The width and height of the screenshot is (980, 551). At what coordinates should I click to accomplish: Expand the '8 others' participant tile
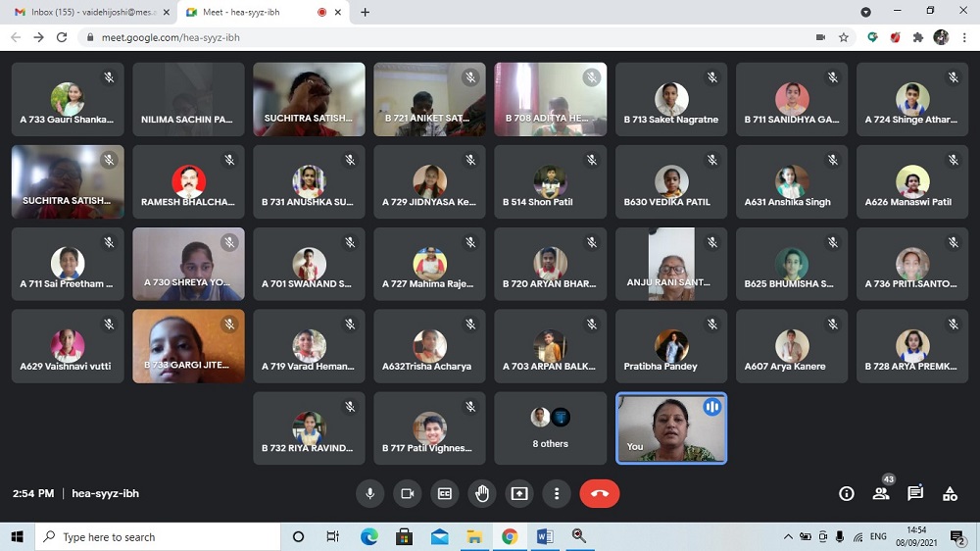[x=550, y=428]
